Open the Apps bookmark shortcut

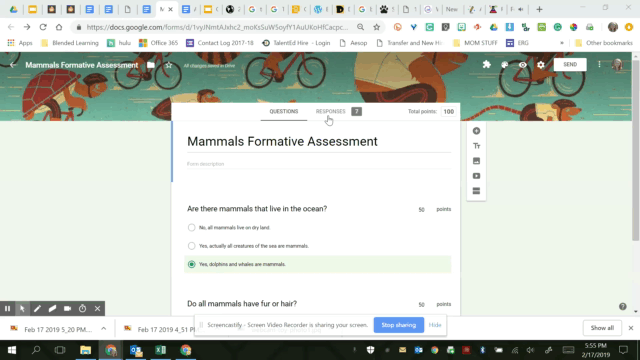point(20,43)
